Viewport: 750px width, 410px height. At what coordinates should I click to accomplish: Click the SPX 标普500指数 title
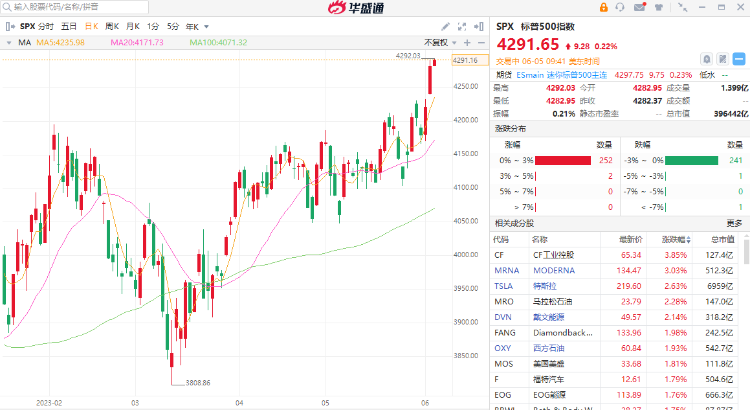(535, 27)
